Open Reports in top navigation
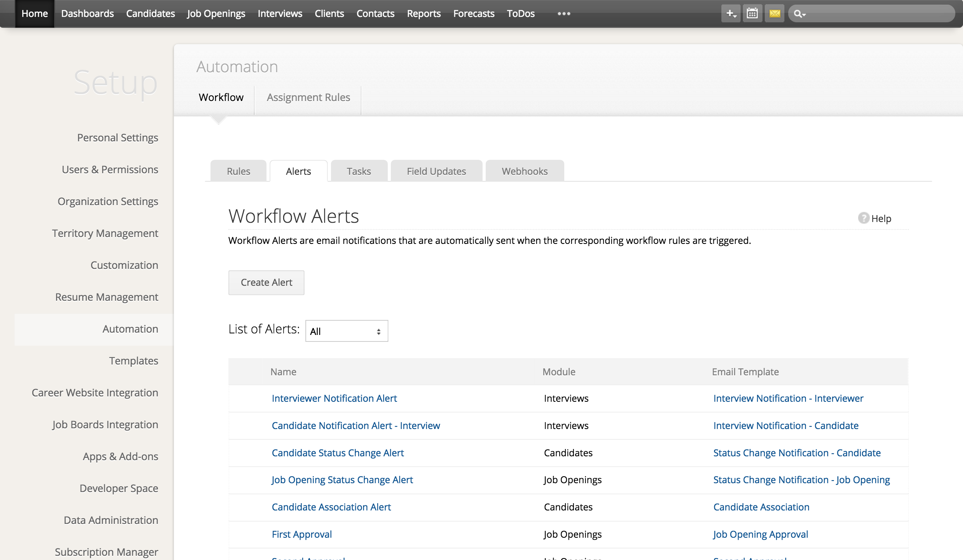 coord(423,14)
